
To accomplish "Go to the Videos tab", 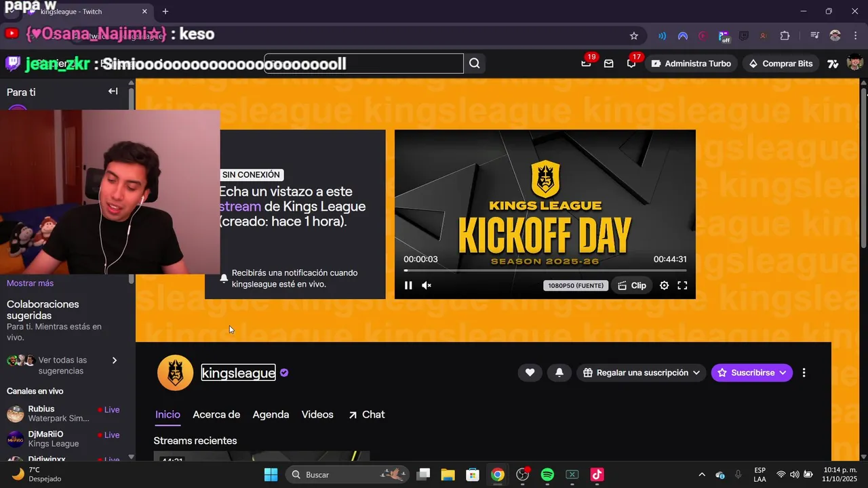I will 317,414.
